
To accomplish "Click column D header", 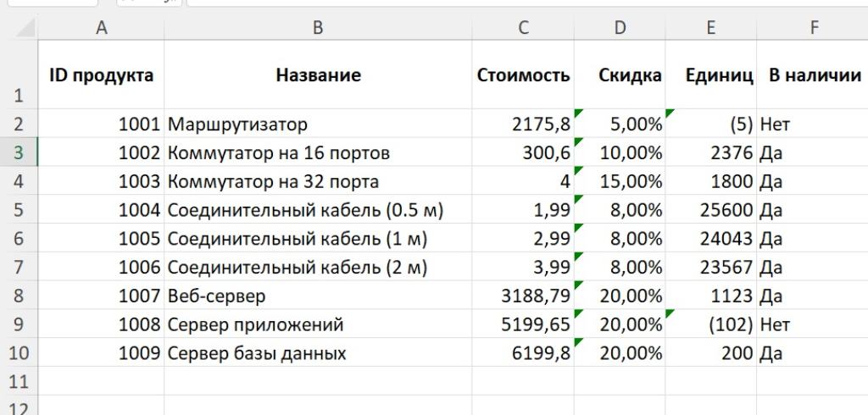I will 620,28.
